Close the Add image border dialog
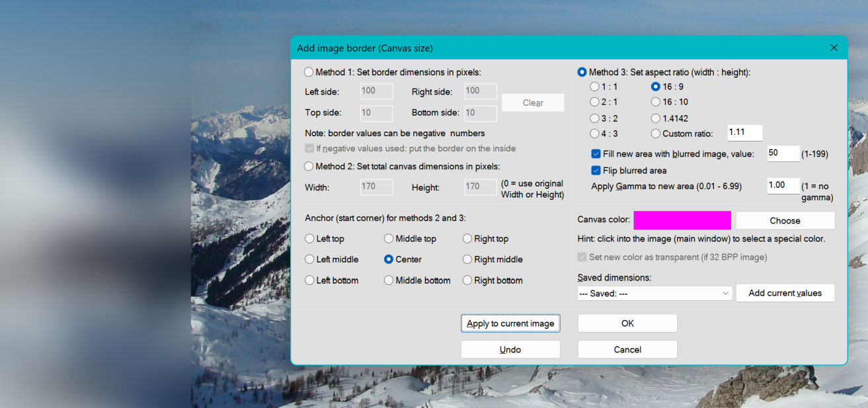This screenshot has height=408, width=868. [834, 48]
